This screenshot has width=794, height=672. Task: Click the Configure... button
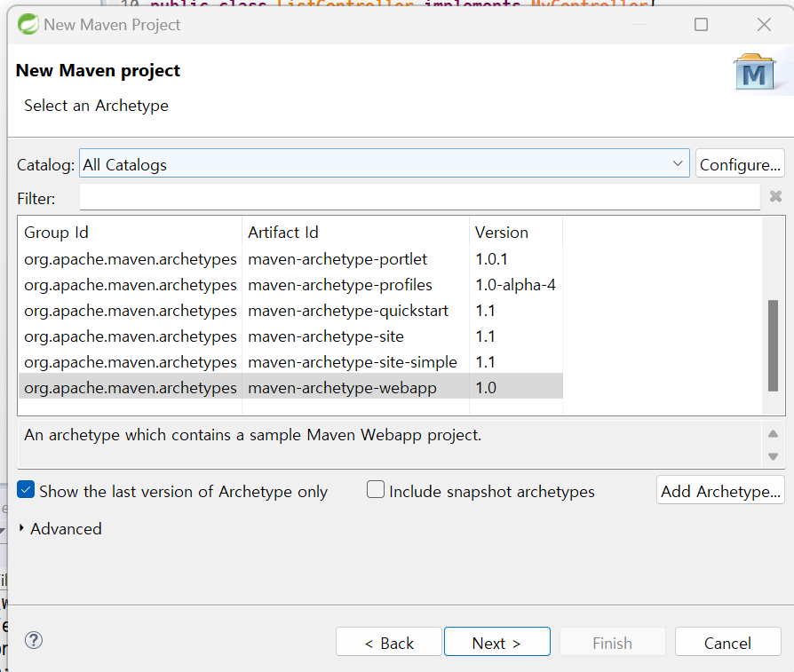coord(739,163)
